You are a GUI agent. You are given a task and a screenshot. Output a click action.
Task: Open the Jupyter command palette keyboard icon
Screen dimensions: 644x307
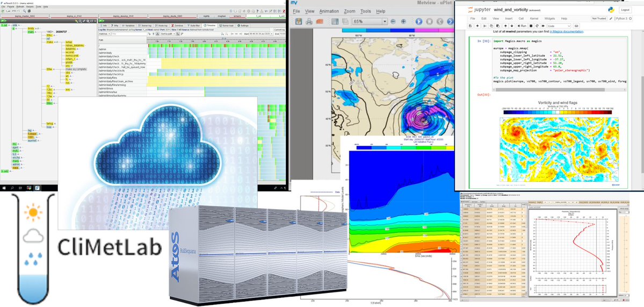coord(576,26)
